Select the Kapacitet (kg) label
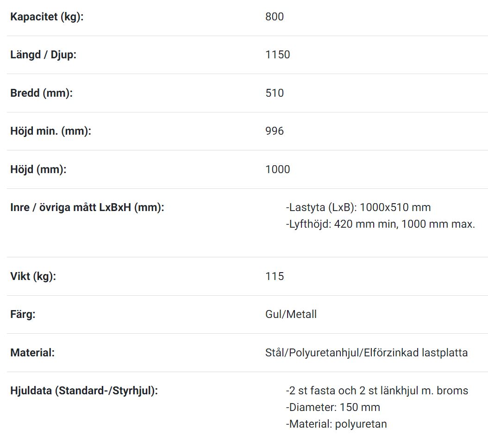This screenshot has width=488, height=448. click(47, 17)
